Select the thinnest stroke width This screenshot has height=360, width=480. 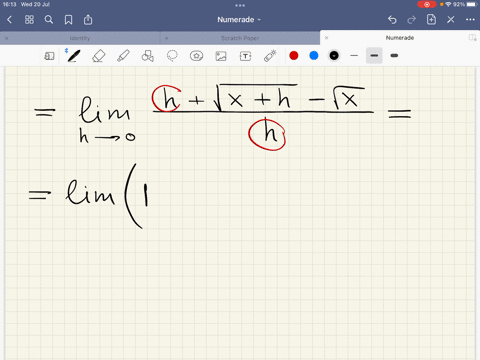coord(354,56)
